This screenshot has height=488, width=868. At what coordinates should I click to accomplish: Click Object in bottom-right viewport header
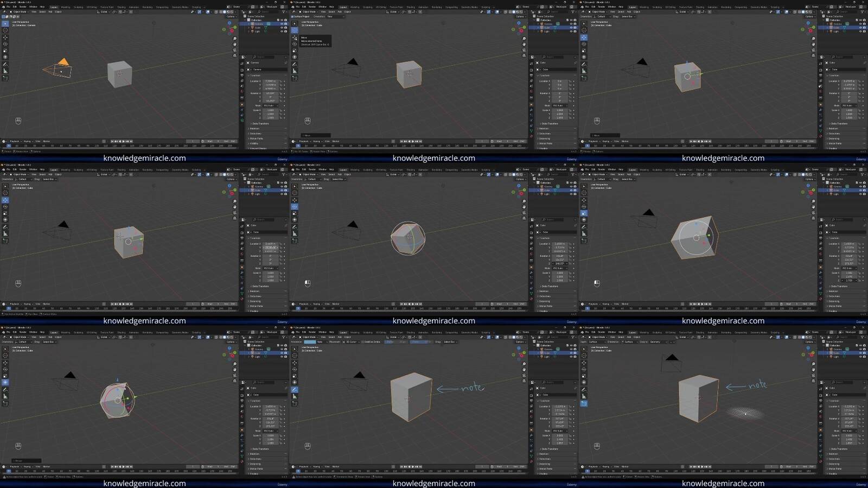click(637, 337)
